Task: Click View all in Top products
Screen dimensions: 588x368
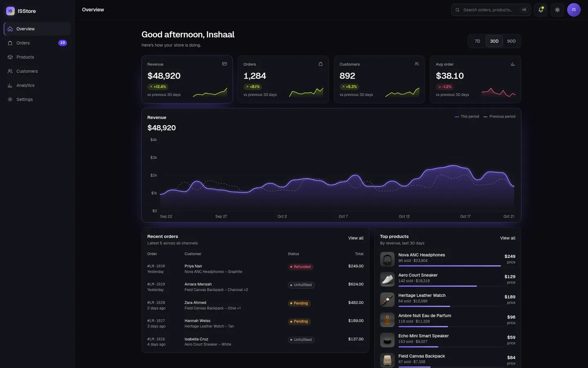Action: [x=508, y=238]
